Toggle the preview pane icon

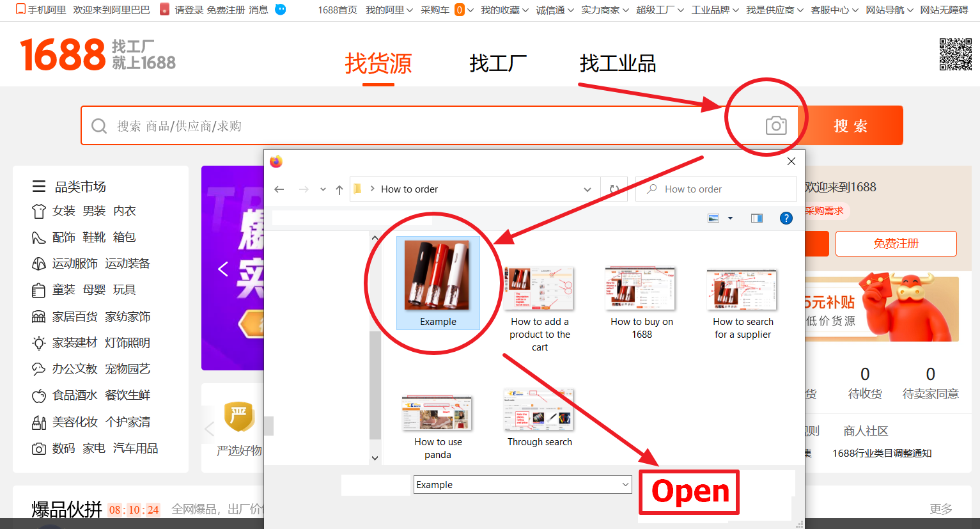click(757, 218)
